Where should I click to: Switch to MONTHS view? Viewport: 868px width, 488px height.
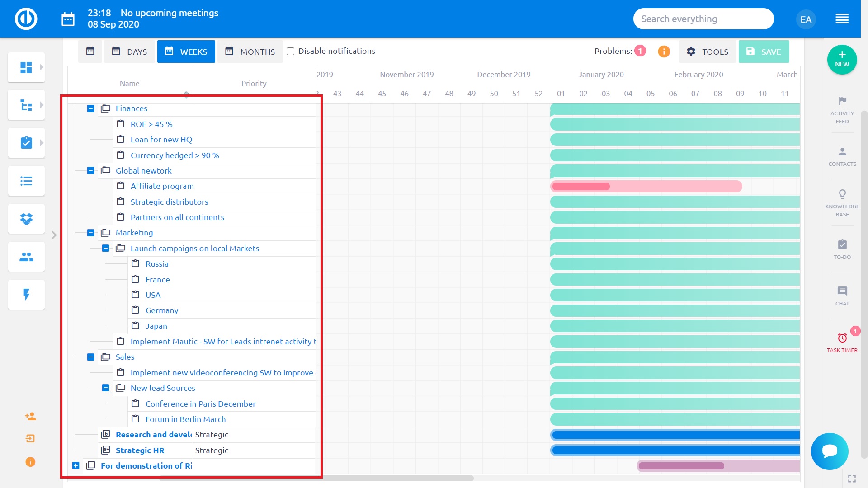pyautogui.click(x=250, y=52)
